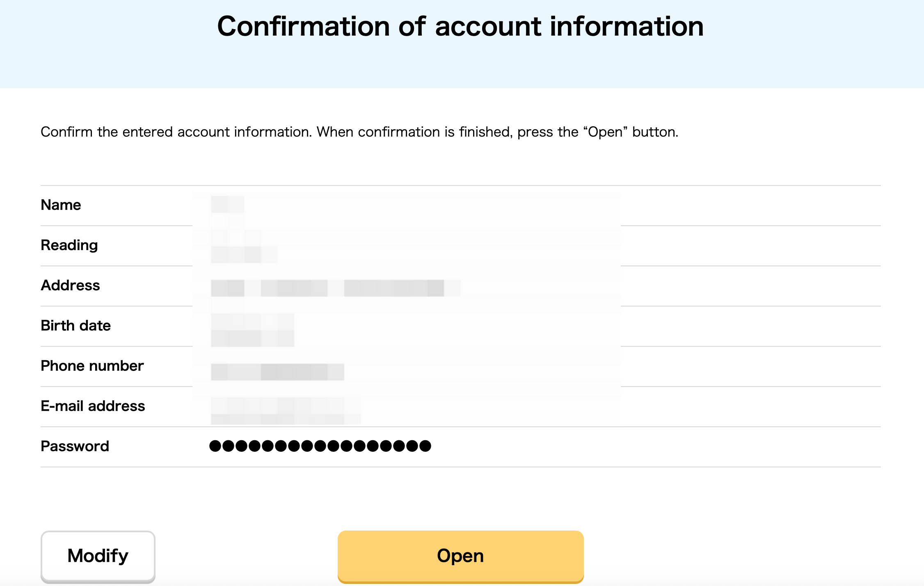
Task: Click the blurred E-mail address value
Action: click(286, 410)
